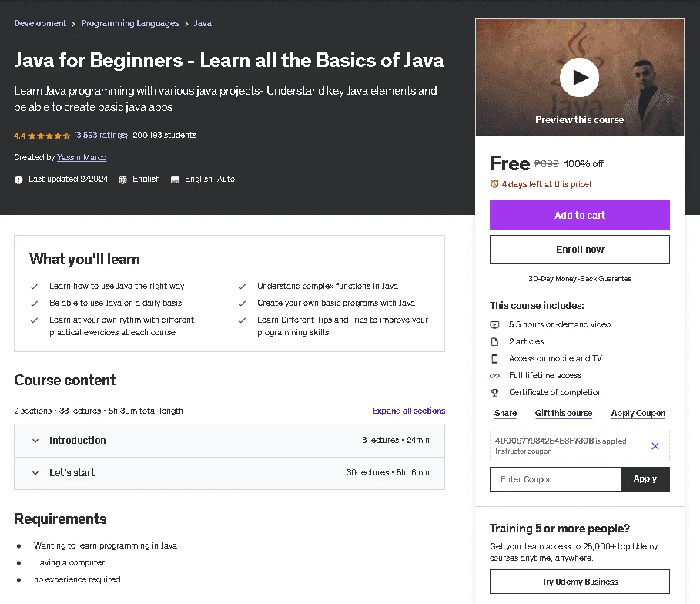This screenshot has width=700, height=604.
Task: Click 'Having a computer' requirement
Action: 69,562
